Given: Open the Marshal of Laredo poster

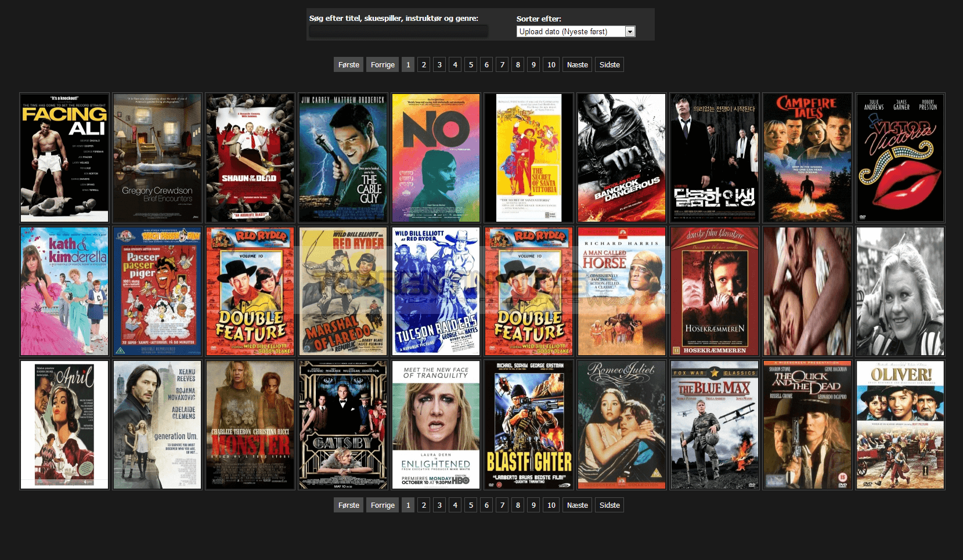Looking at the screenshot, I should point(343,291).
